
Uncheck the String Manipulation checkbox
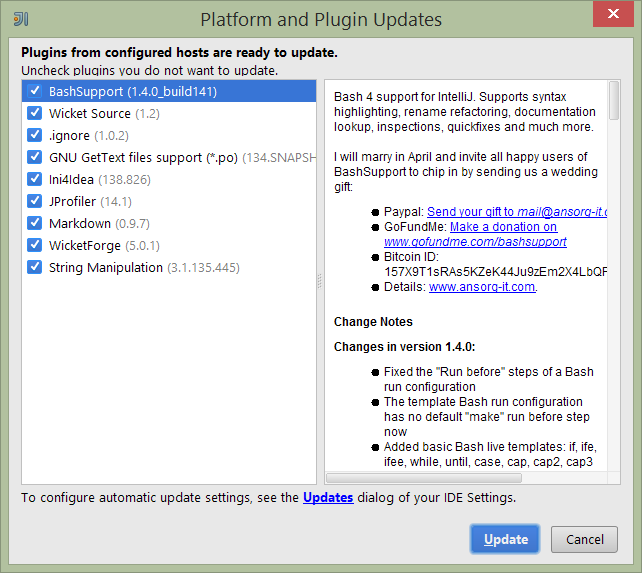coord(35,267)
